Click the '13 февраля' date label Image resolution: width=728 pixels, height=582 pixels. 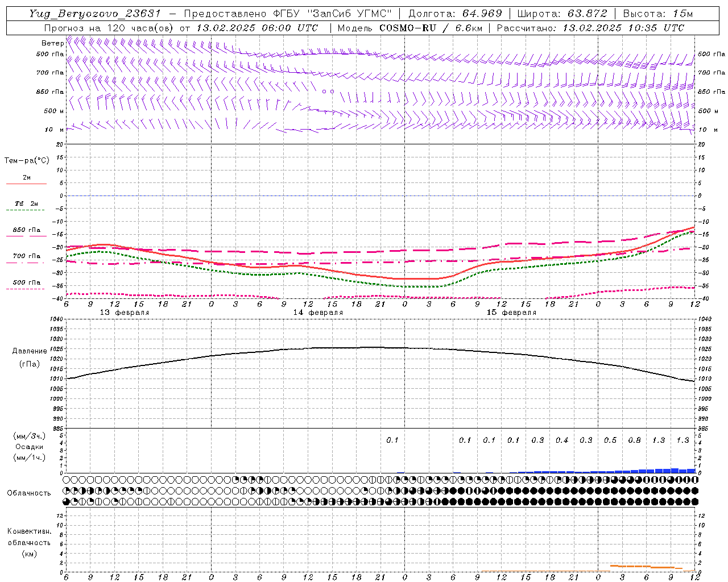click(x=125, y=313)
